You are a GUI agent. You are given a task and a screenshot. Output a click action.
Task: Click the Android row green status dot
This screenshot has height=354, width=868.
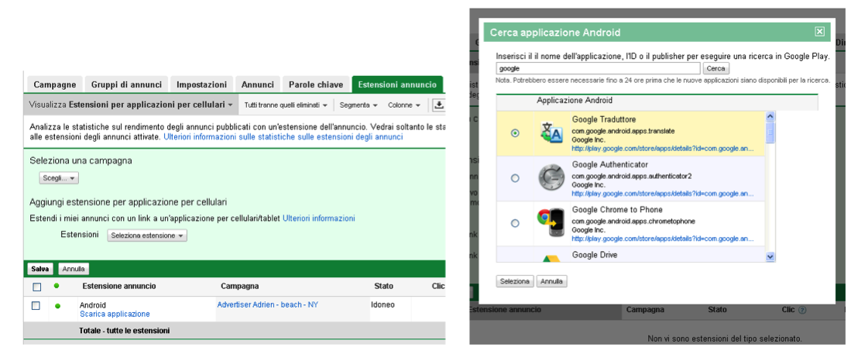click(58, 306)
